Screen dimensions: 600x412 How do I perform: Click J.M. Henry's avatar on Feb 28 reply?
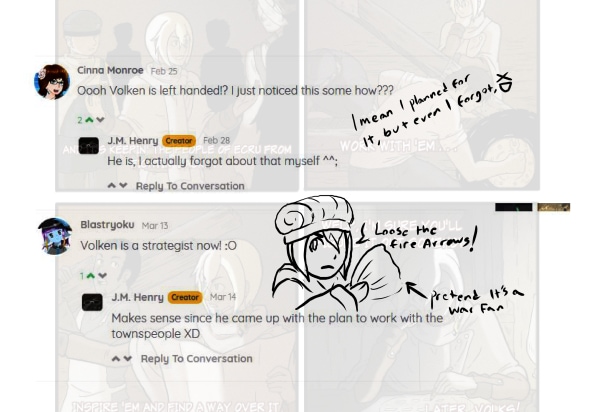pos(89,146)
